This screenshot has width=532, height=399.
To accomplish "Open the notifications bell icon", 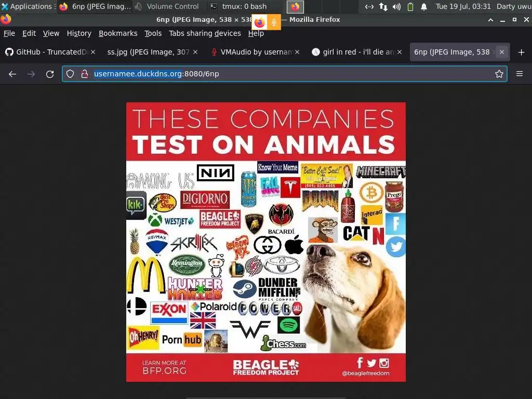I will pyautogui.click(x=424, y=6).
